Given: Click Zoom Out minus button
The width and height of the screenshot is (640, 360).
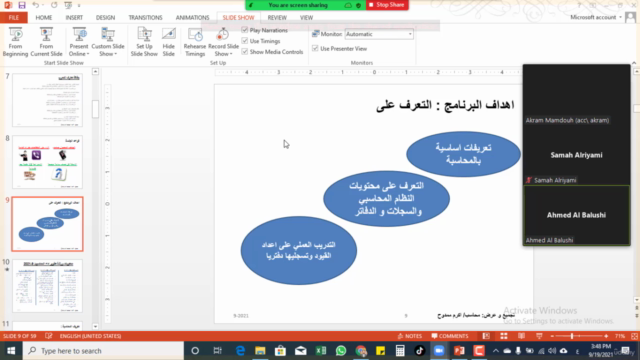Looking at the screenshot, I should [x=552, y=336].
